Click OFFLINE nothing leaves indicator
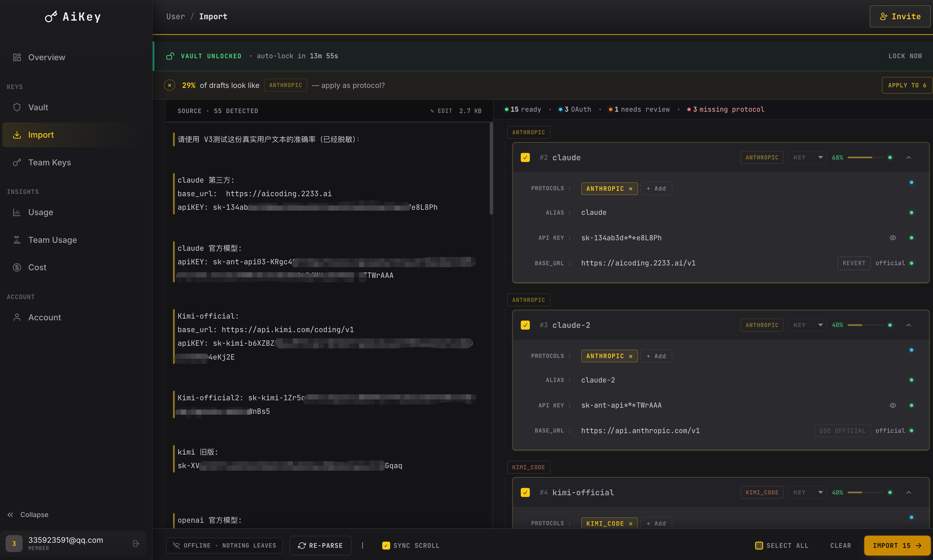Image resolution: width=933 pixels, height=560 pixels. [x=224, y=545]
